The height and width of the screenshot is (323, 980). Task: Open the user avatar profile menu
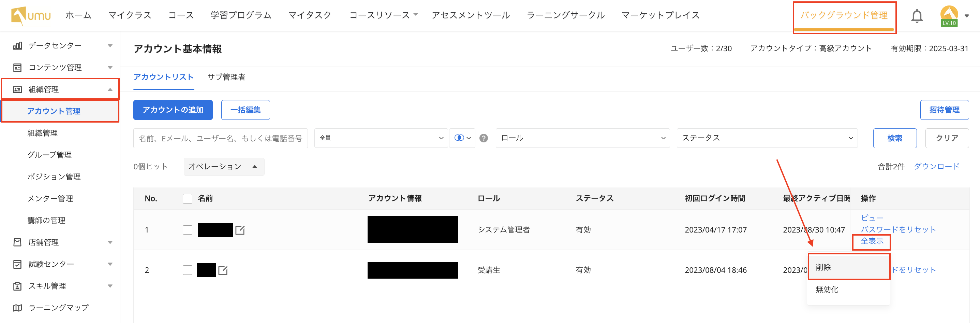[949, 16]
